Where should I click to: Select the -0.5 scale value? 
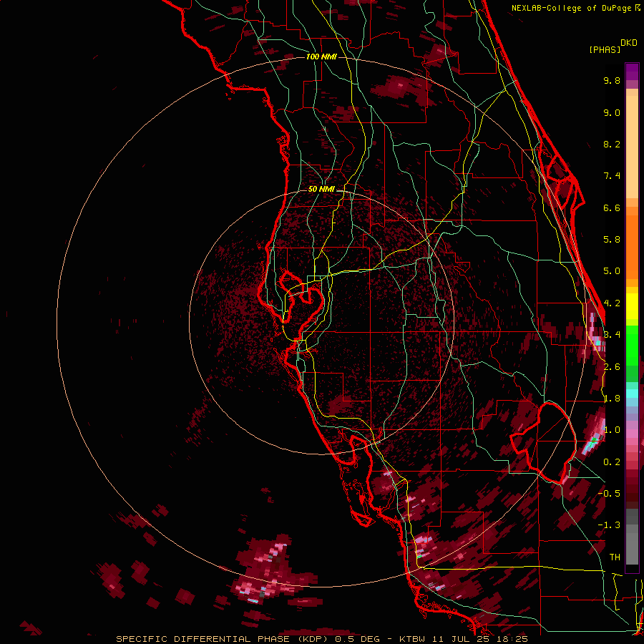[x=609, y=493]
